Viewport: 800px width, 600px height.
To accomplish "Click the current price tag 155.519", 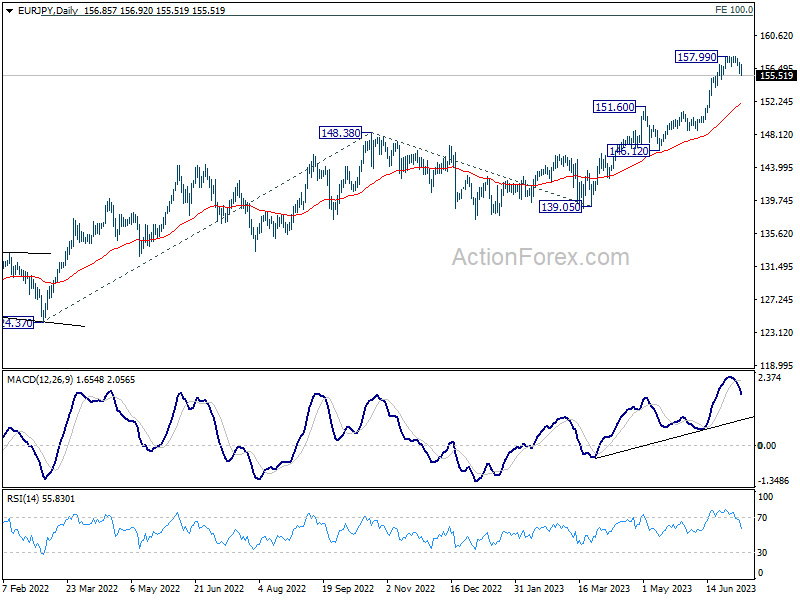I will [777, 76].
